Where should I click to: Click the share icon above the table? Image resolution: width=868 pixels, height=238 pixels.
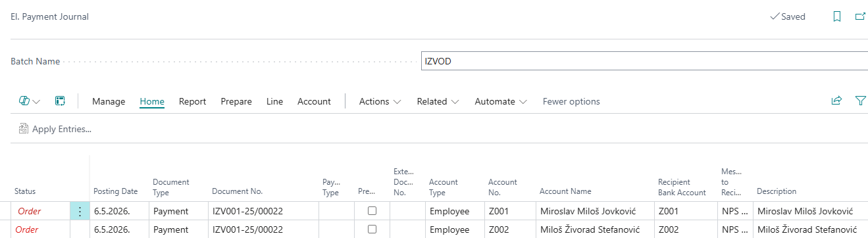tap(836, 101)
